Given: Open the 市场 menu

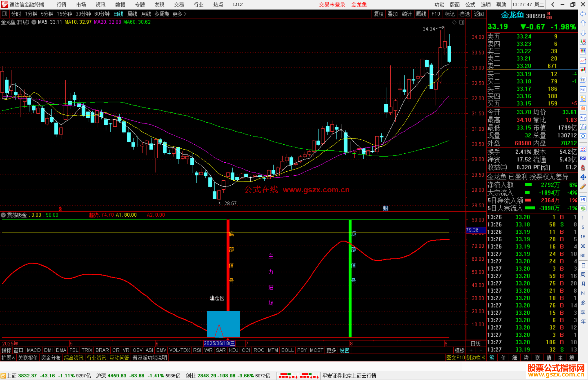Looking at the screenshot, I should click(x=81, y=4).
